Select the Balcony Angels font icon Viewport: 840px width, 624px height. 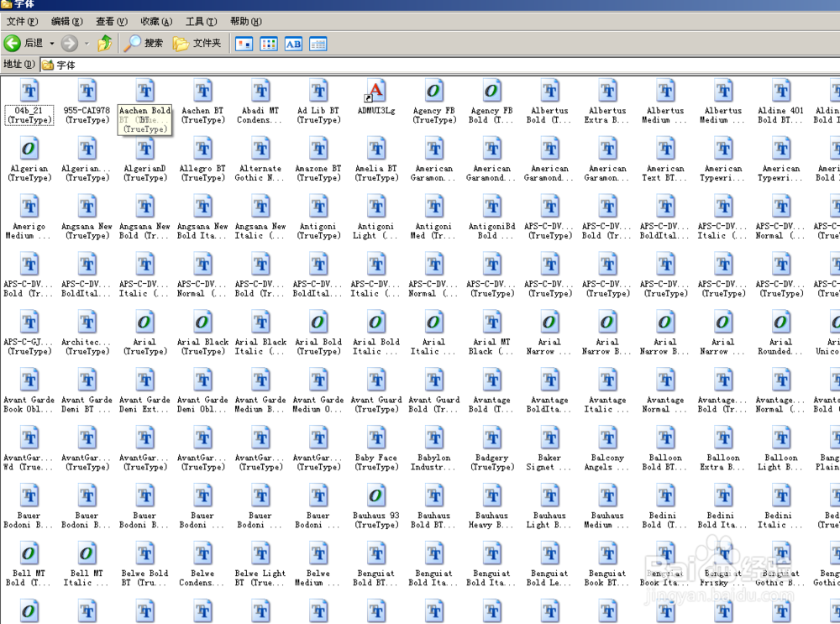tap(608, 438)
